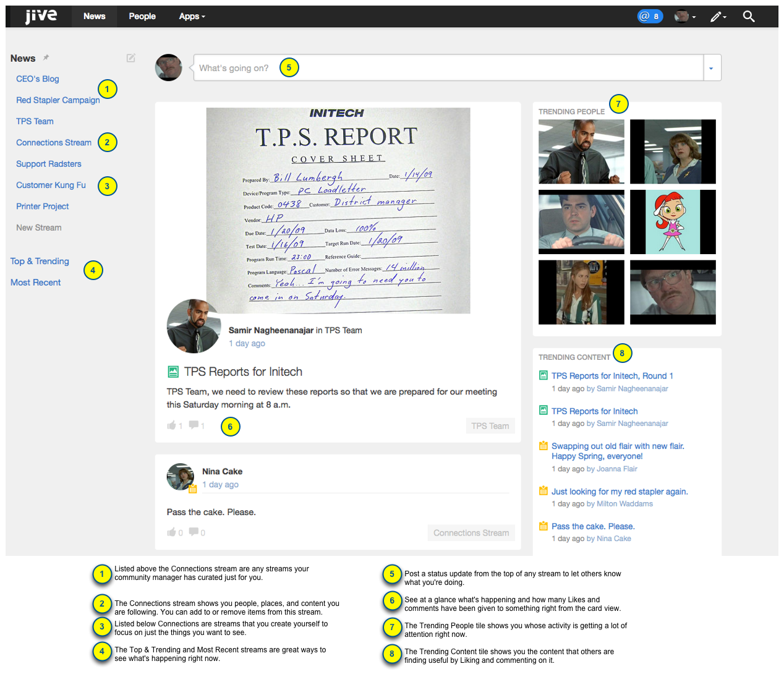Open Red Stapler Campaign stream
The height and width of the screenshot is (695, 784).
(x=58, y=100)
